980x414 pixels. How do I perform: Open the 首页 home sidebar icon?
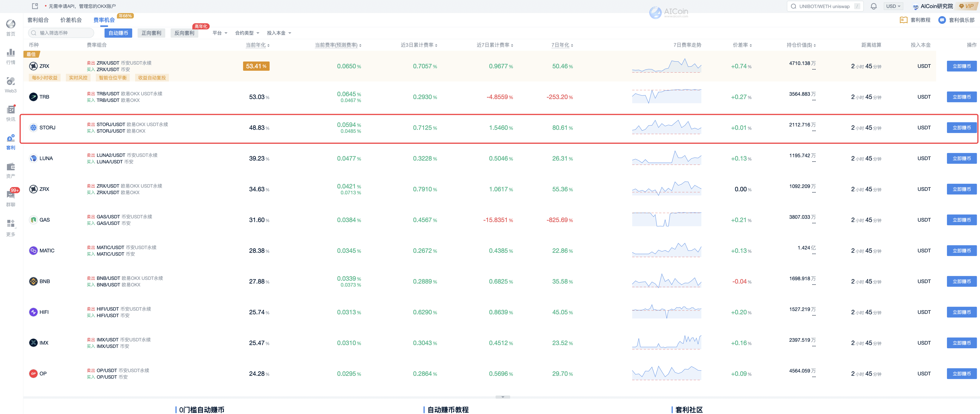(x=11, y=24)
